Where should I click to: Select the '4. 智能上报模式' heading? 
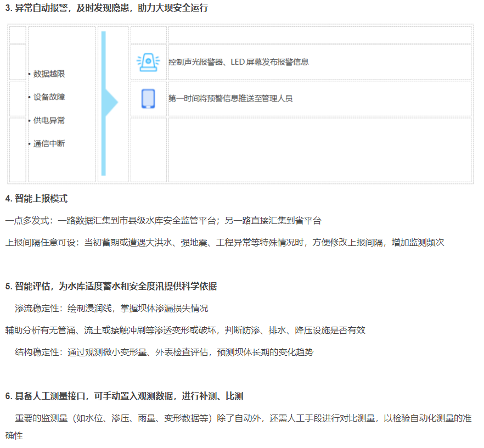point(37,199)
